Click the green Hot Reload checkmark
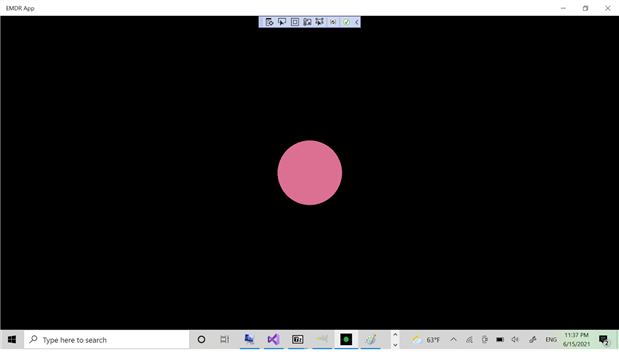The image size is (619, 363). pos(346,22)
